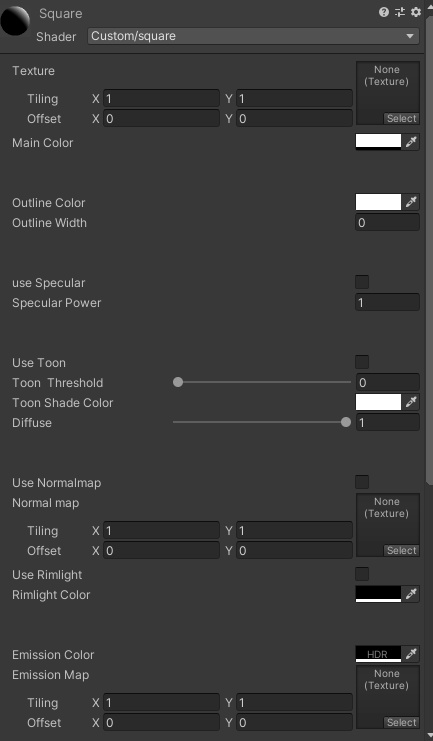Viewport: 433px width, 741px height.
Task: Click the Emission Map thumbnail slot
Action: (x=388, y=697)
